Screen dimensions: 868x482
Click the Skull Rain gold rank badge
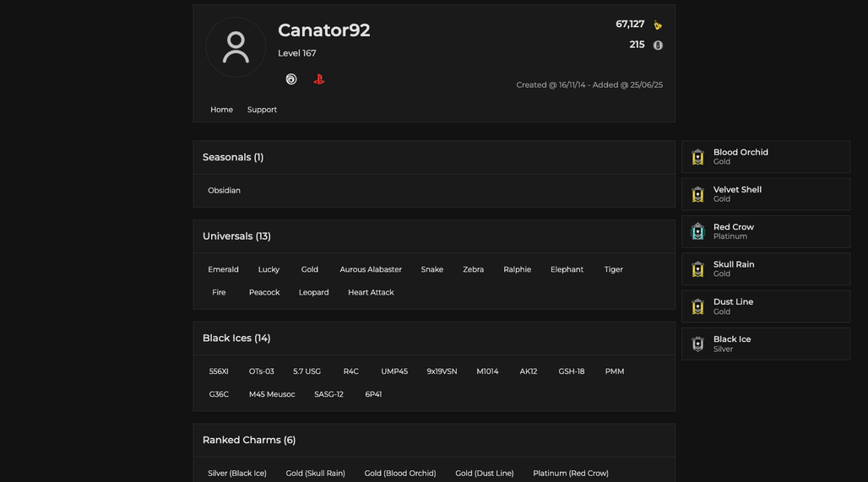[x=698, y=269]
